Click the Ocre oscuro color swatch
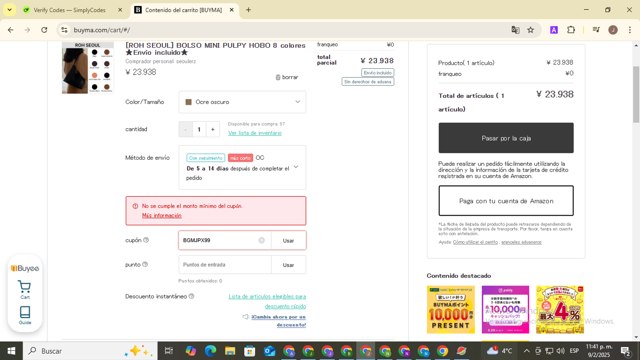This screenshot has width=640, height=360. [189, 102]
